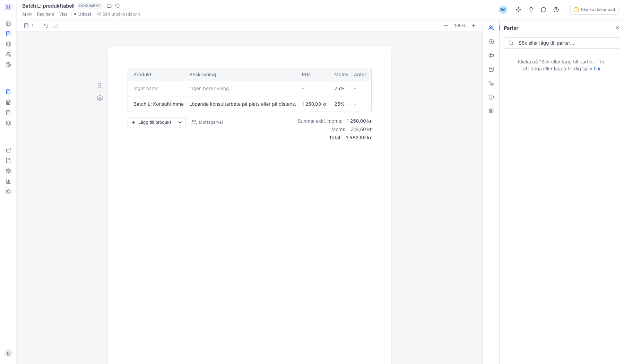Zoom out with the minus icon
This screenshot has height=364, width=624.
click(x=446, y=26)
